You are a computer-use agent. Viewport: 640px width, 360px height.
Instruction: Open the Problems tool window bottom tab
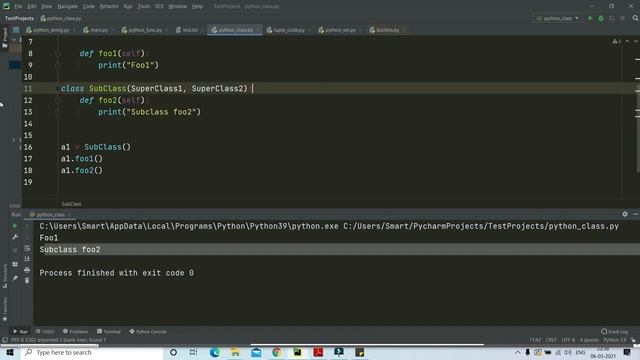(76, 331)
